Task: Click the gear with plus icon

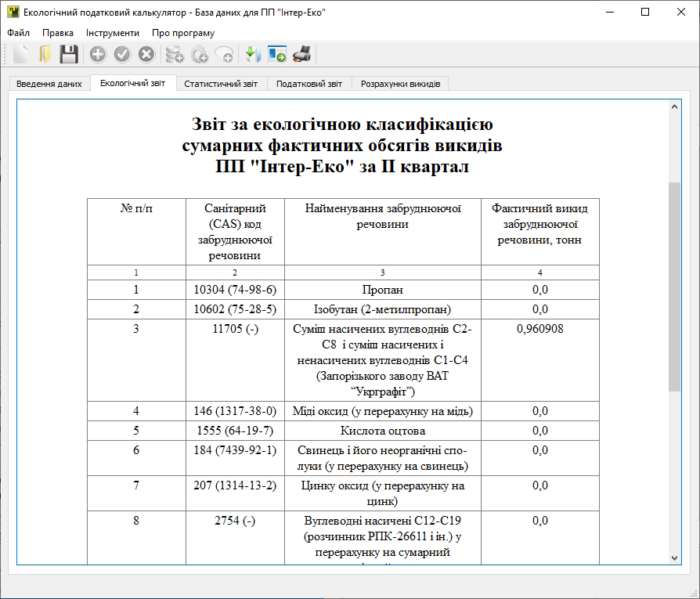Action: 199,55
